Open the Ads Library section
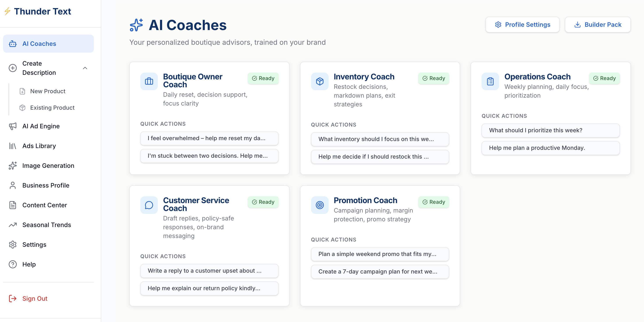Viewport: 644px width, 322px height. [39, 146]
